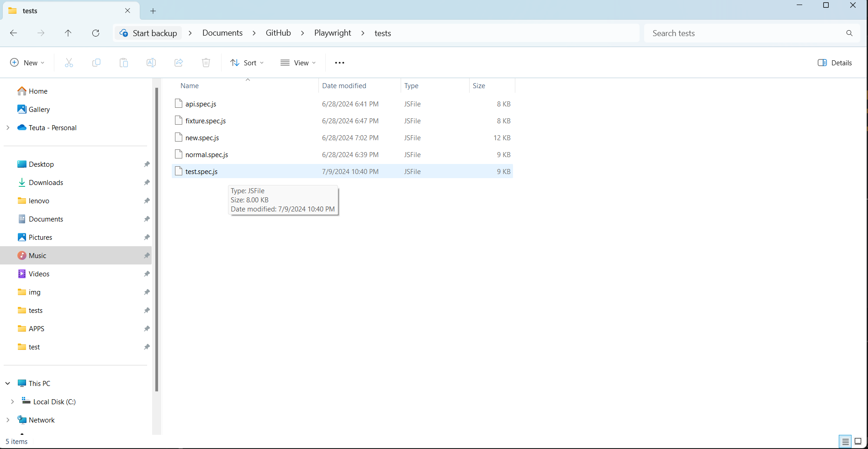Click the Cut scissors icon
The image size is (868, 449).
click(69, 63)
